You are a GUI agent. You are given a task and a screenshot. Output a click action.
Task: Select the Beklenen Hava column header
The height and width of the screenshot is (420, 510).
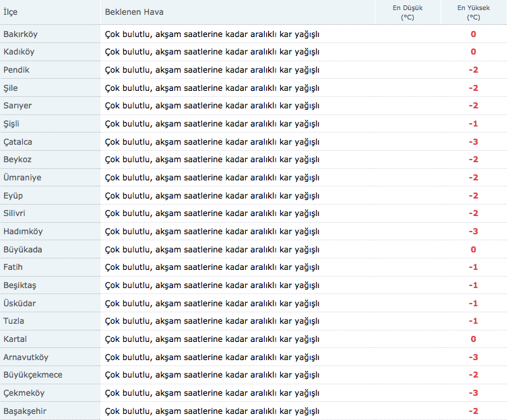click(x=134, y=12)
